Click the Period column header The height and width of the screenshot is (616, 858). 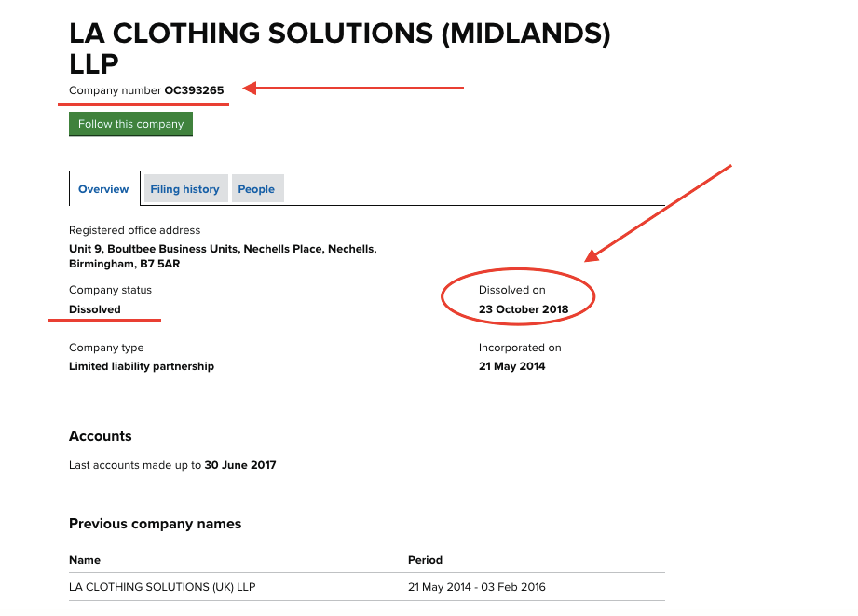[425, 560]
